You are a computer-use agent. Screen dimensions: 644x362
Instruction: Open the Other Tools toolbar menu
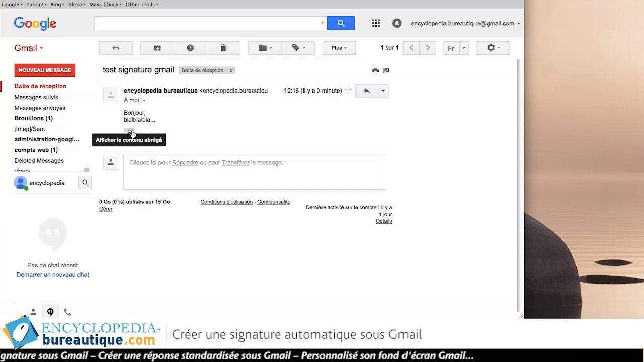coord(142,4)
